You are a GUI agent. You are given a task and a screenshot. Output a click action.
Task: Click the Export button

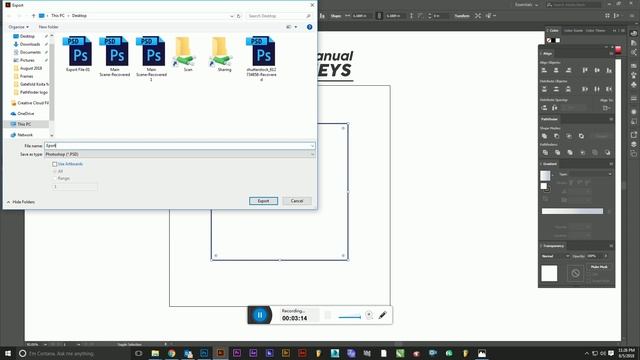[263, 201]
